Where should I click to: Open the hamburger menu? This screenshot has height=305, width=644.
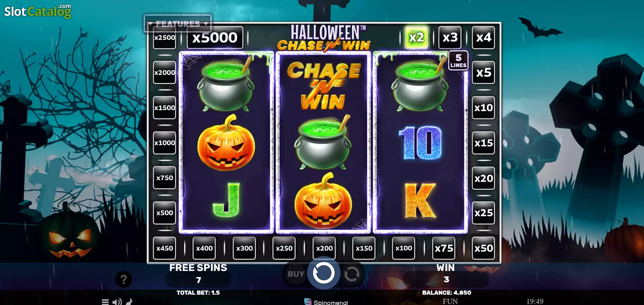[x=105, y=302]
